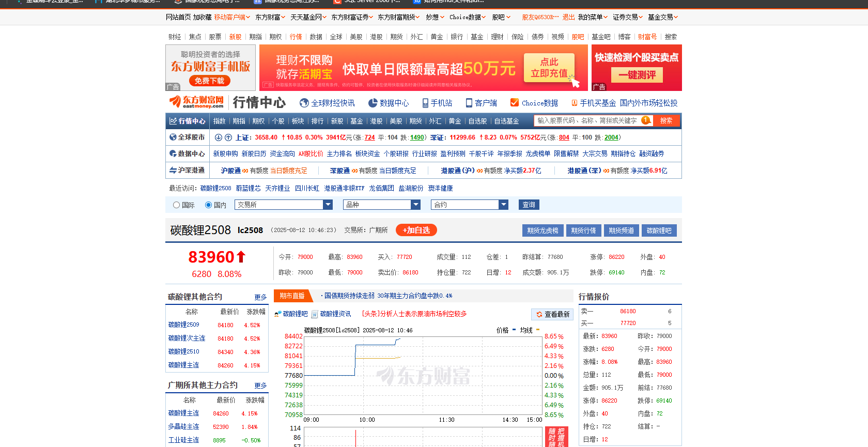Click the down arrow circle icon beside 上证
Image resolution: width=868 pixels, height=447 pixels.
(x=219, y=137)
